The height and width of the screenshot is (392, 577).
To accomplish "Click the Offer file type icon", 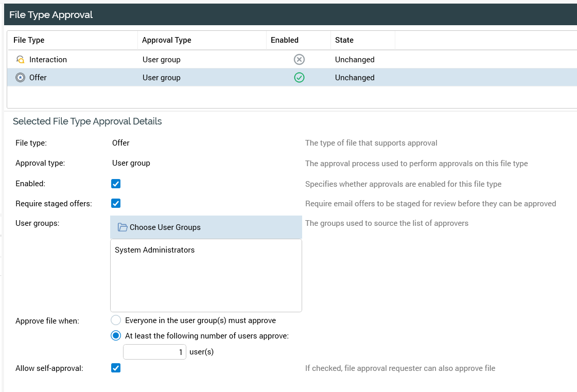I will (20, 78).
